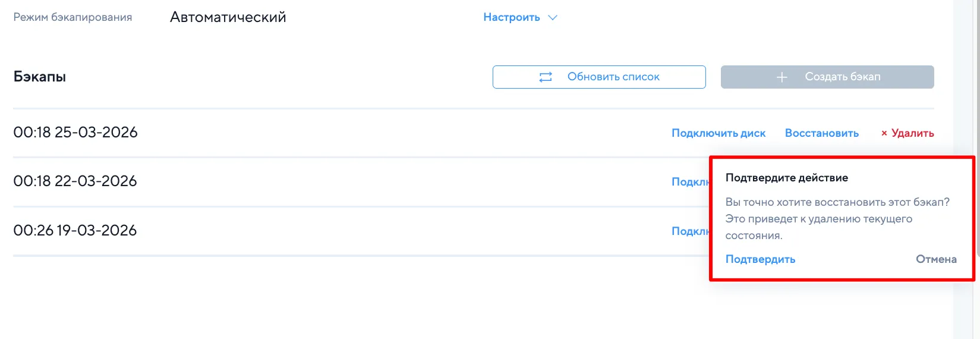Click the partially hidden link for 19-03-2026 backup
The image size is (980, 339).
click(x=690, y=231)
